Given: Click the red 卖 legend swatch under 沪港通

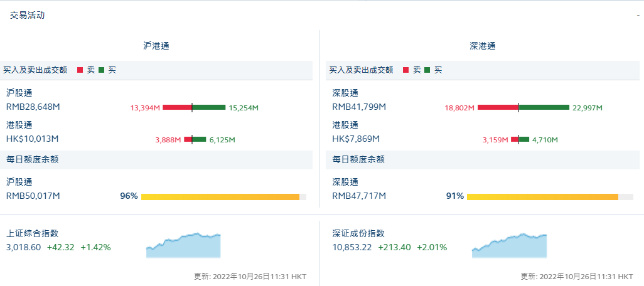Looking at the screenshot, I should click(80, 70).
